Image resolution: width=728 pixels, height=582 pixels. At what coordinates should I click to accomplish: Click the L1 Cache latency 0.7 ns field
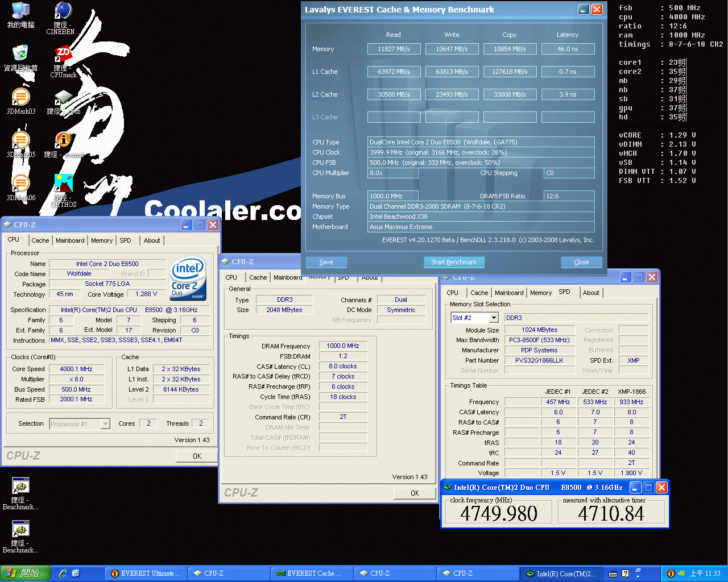tap(568, 72)
